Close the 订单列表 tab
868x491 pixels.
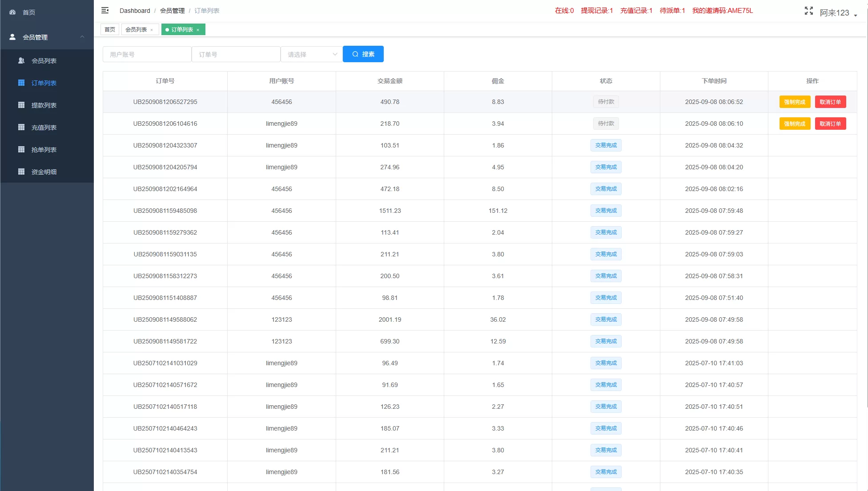(198, 30)
